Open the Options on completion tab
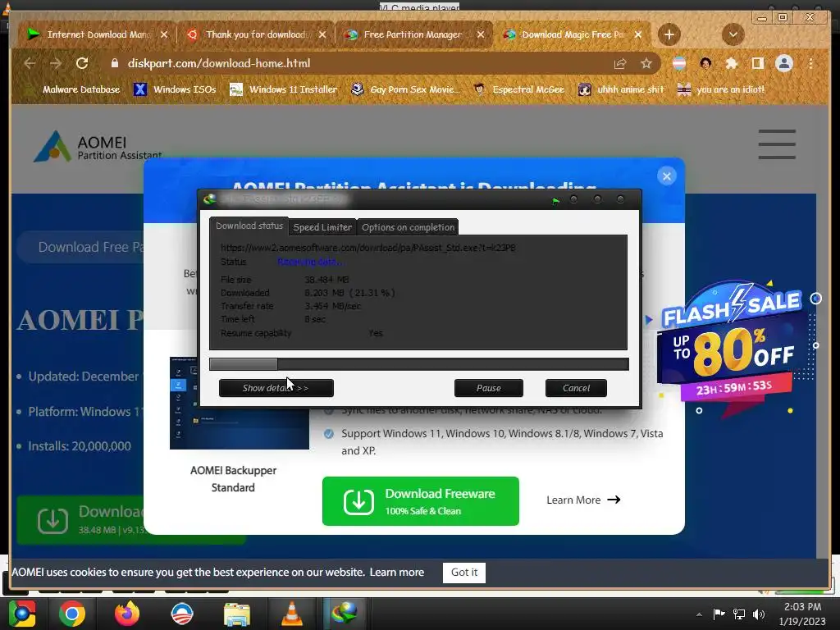Screen dimensions: 840x630 408,227
